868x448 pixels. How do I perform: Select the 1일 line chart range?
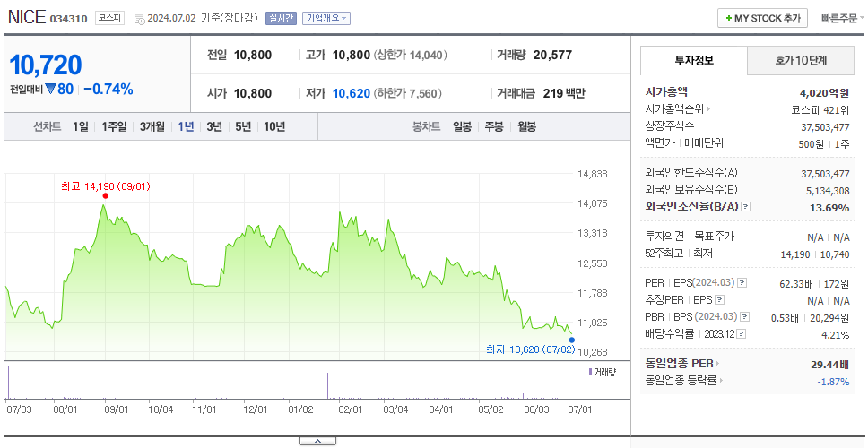point(81,126)
